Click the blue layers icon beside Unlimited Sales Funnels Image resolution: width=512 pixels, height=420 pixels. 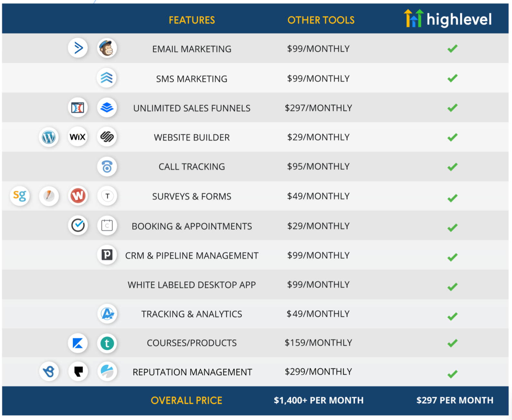[107, 107]
